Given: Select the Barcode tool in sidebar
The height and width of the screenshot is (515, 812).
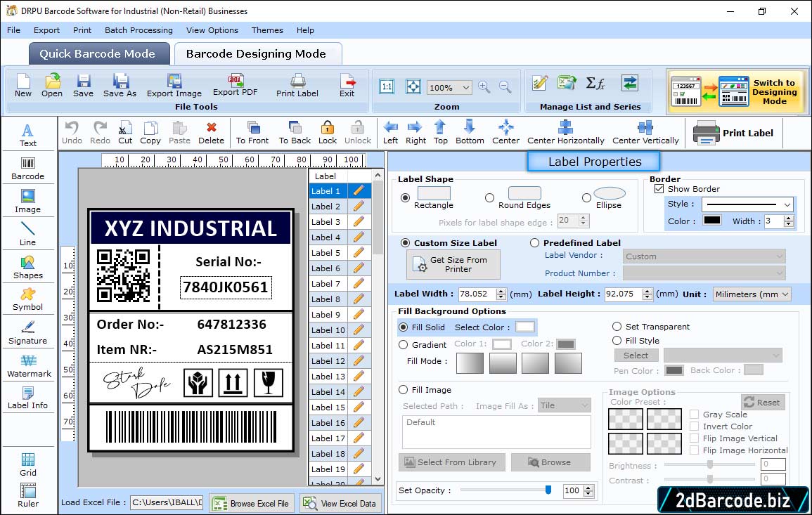Looking at the screenshot, I should 28,169.
